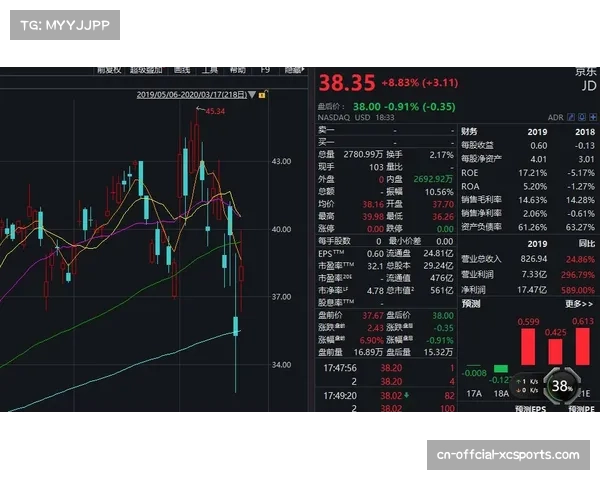The width and height of the screenshot is (600, 480).
Task: Switch to the 预测EPS tab
Action: click(528, 409)
